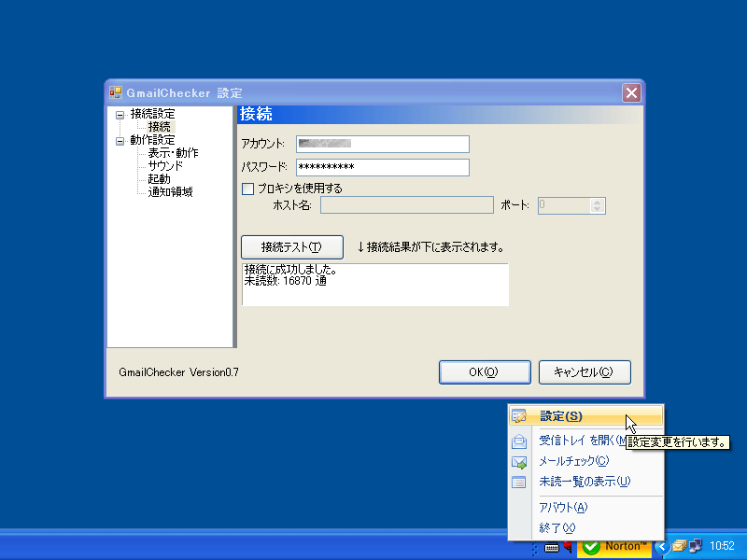This screenshot has height=560, width=747.
Task: Click the ホスト名 input field
Action: click(x=407, y=205)
